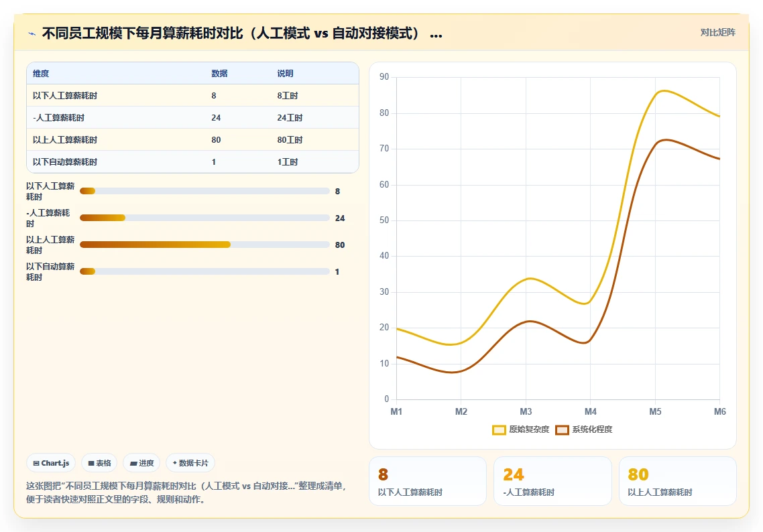Viewport: 763px width, 532px height.
Task: Click the M3 x-axis label
Action: [x=526, y=412]
